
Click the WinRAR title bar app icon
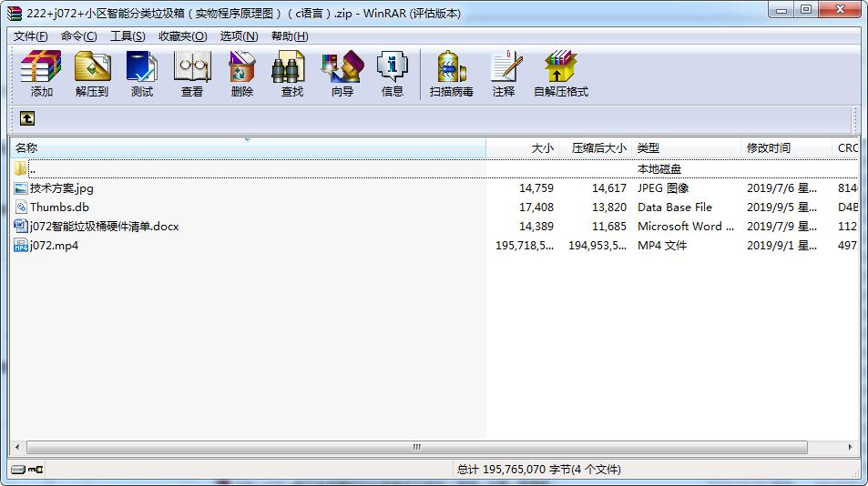pos(15,14)
